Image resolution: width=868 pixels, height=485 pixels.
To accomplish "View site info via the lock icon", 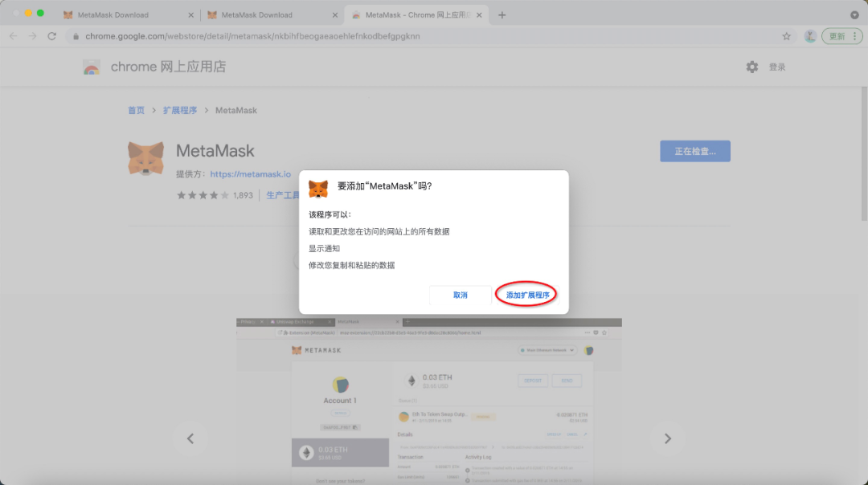I will coord(76,36).
